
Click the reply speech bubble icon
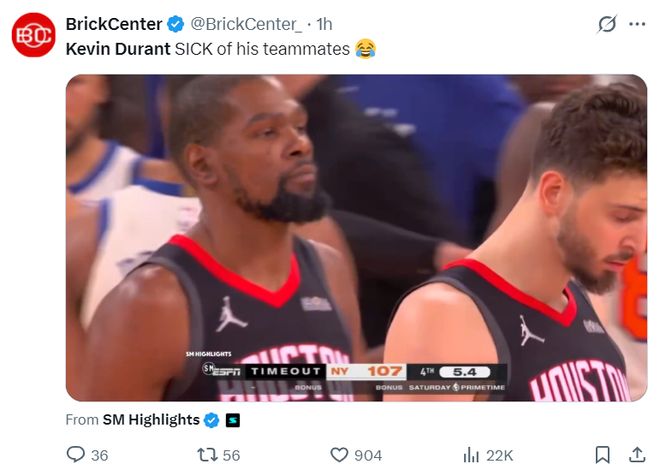[75, 454]
